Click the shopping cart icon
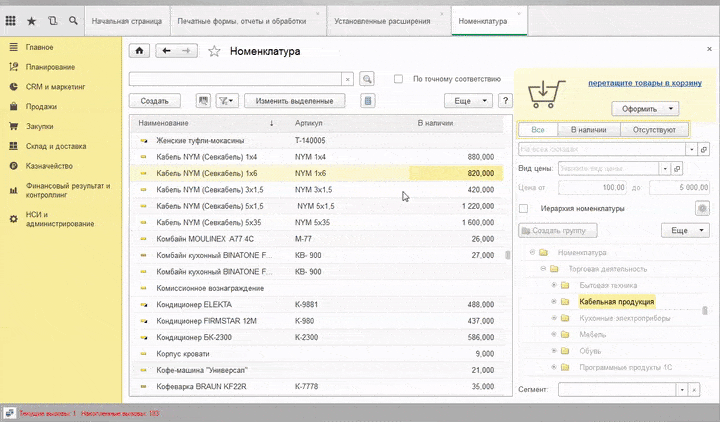The height and width of the screenshot is (422, 720). (x=545, y=94)
